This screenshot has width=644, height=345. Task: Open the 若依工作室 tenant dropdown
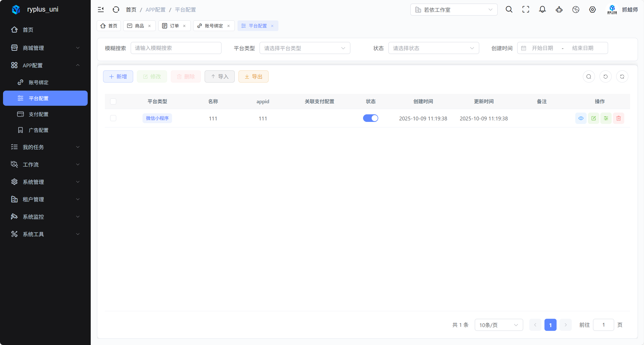pyautogui.click(x=454, y=10)
